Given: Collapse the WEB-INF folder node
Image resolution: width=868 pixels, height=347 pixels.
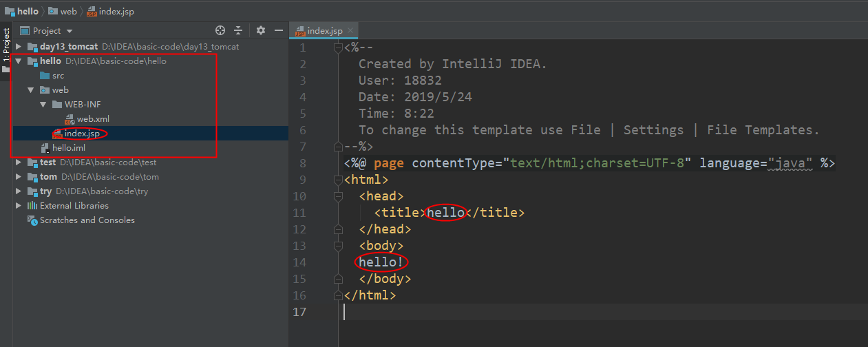Looking at the screenshot, I should (x=43, y=105).
